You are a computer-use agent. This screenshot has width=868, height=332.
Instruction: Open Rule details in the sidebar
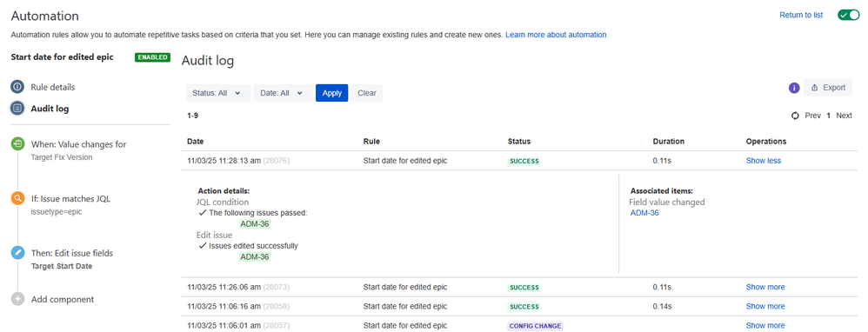point(52,88)
